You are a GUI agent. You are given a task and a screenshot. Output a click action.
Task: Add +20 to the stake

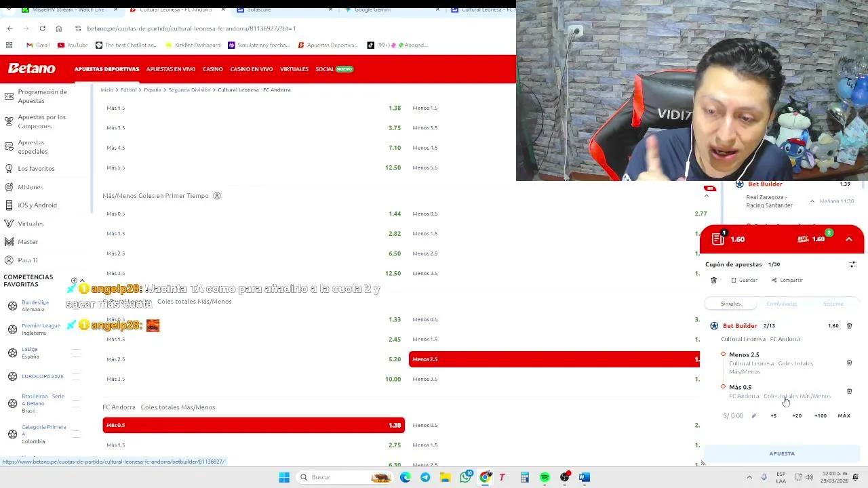click(x=797, y=415)
